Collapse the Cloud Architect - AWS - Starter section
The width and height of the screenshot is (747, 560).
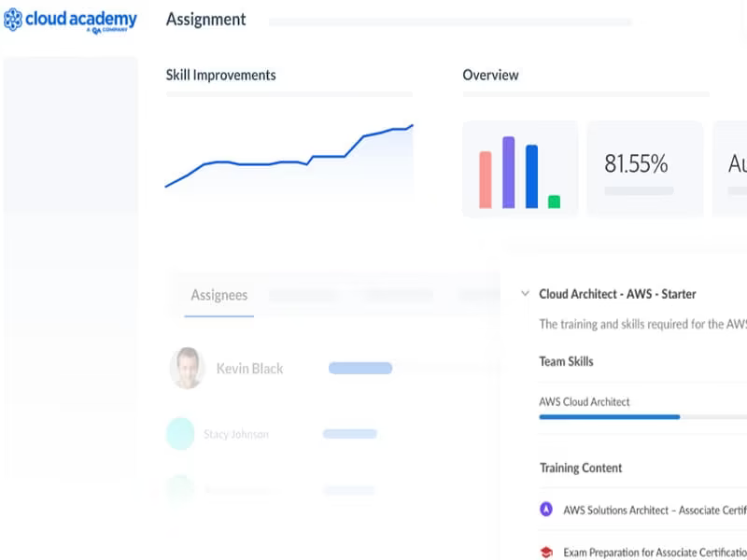tap(525, 293)
